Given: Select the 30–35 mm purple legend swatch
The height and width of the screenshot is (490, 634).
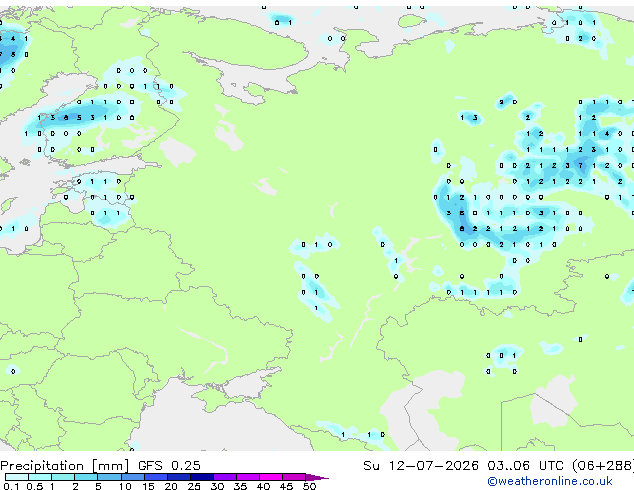Looking at the screenshot, I should point(224,477).
